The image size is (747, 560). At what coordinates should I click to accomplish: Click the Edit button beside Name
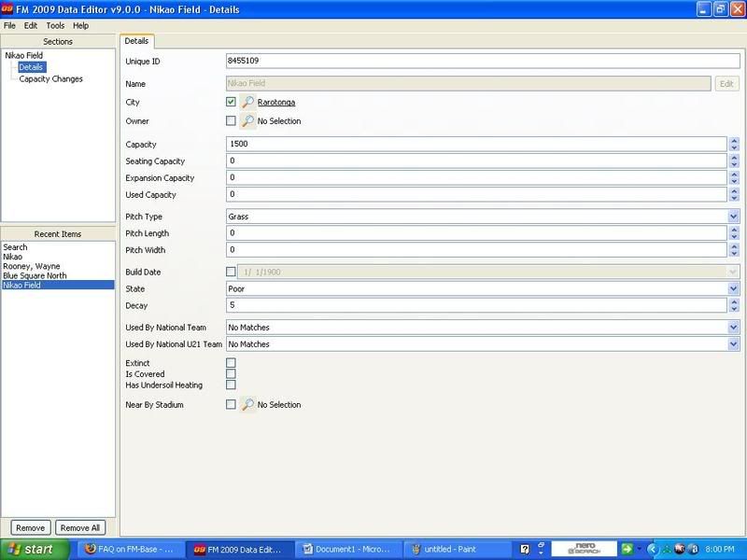726,84
